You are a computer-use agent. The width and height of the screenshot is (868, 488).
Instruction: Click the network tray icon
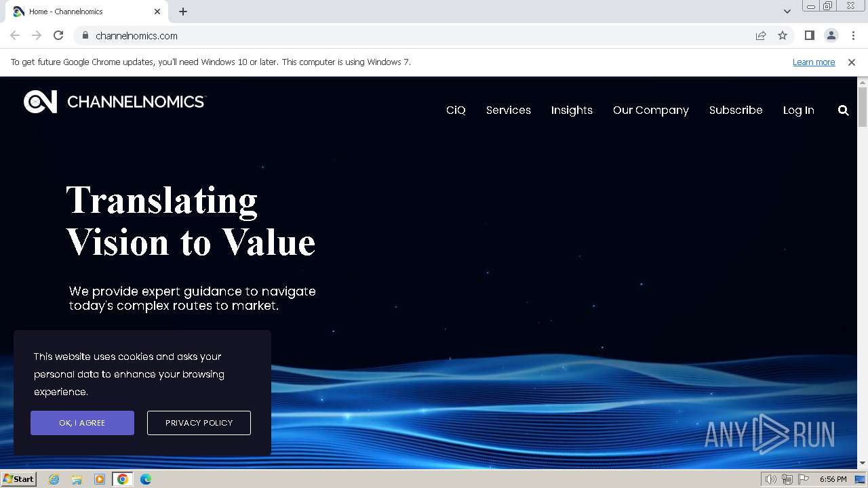coord(787,479)
